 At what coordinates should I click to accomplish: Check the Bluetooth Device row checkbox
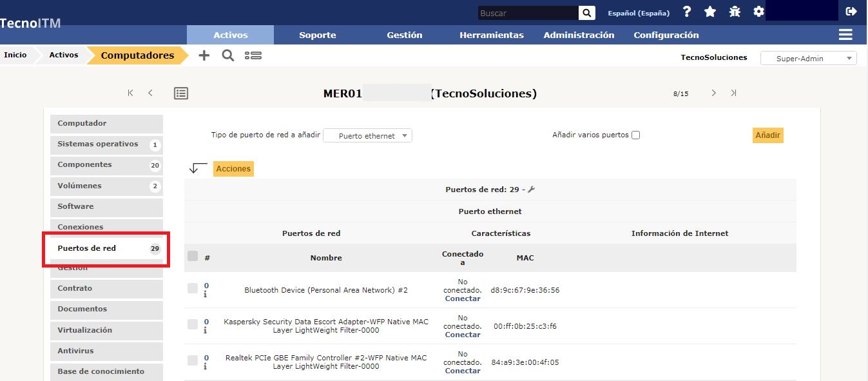pyautogui.click(x=193, y=289)
